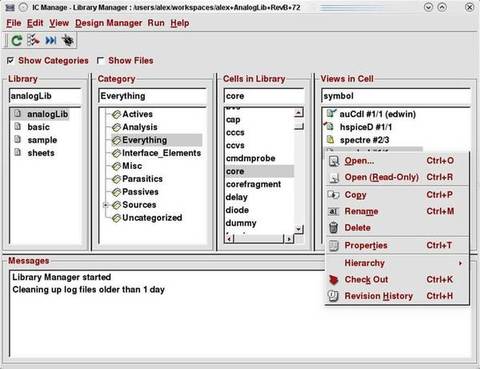Screen dimensions: 480x369
Task: Open the Hierarchy submenu arrow
Action: [x=460, y=263]
